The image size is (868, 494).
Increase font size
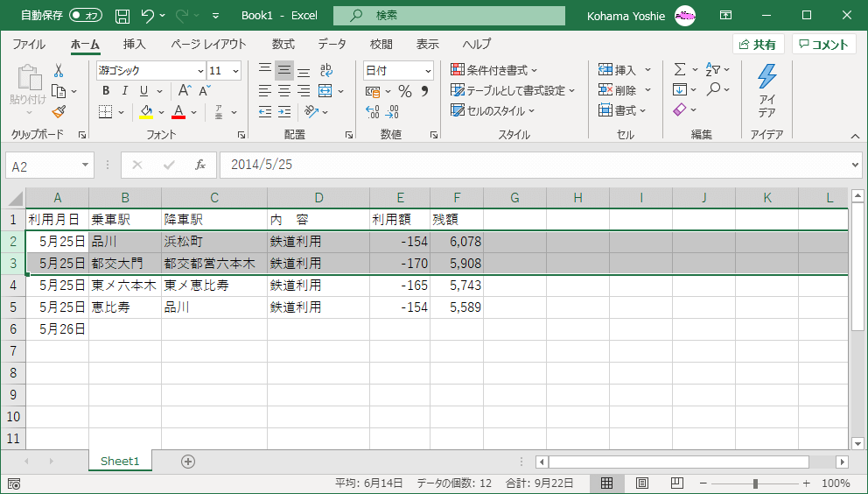click(185, 91)
